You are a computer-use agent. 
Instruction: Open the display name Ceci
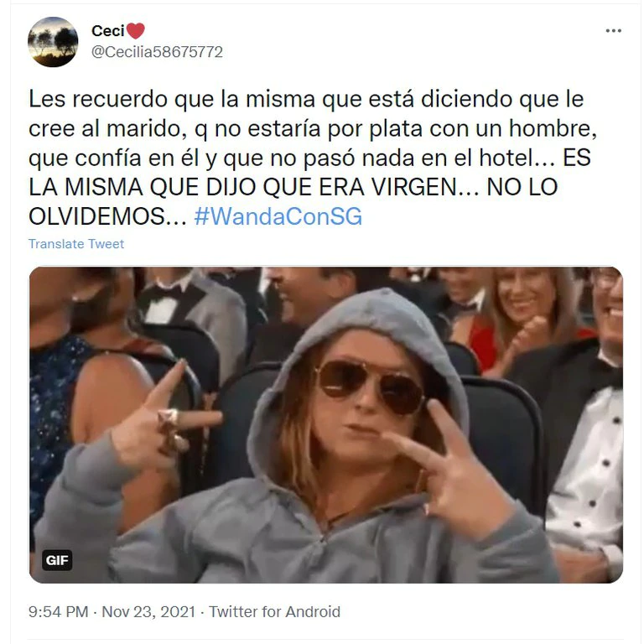click(108, 31)
